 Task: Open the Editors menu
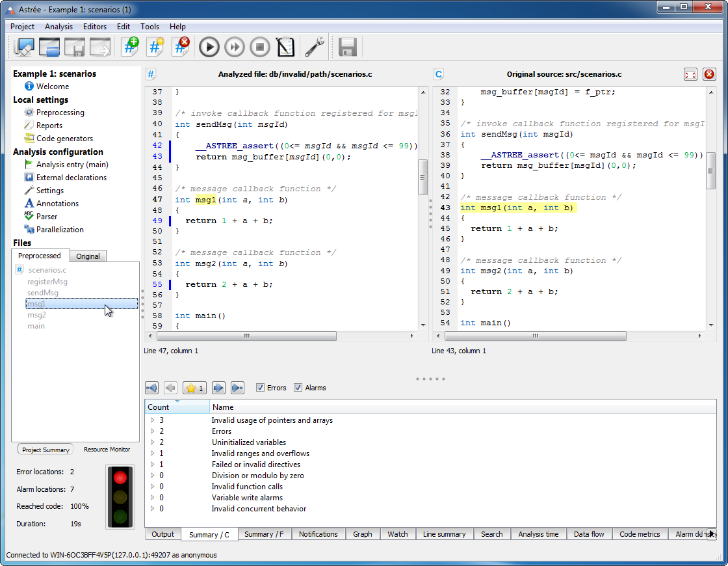pyautogui.click(x=95, y=27)
